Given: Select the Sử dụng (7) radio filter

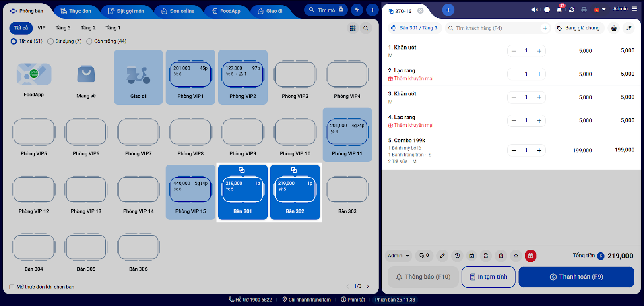Looking at the screenshot, I should tap(50, 41).
